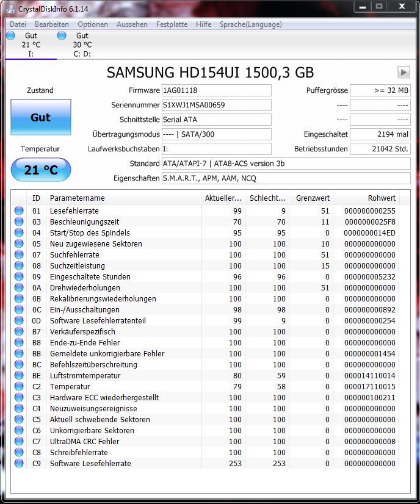The image size is (420, 504).
Task: Open the Hilfe menu
Action: pos(203,24)
